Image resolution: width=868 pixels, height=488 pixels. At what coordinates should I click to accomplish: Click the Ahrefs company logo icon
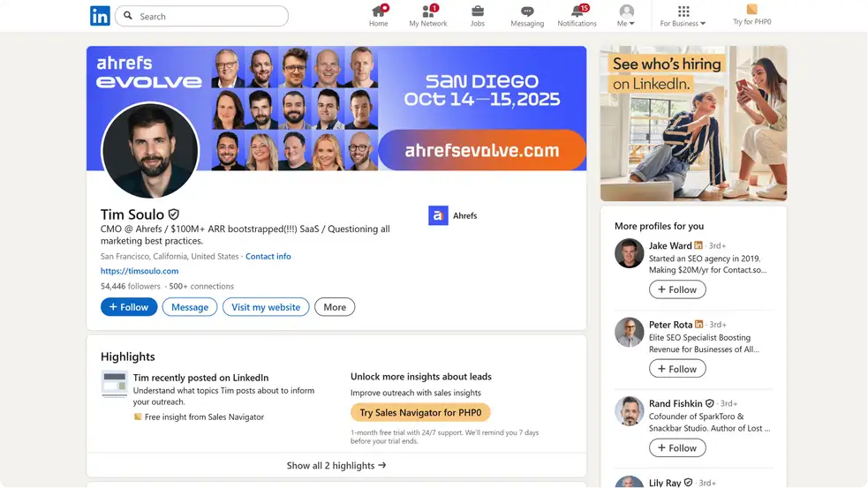[x=438, y=215]
